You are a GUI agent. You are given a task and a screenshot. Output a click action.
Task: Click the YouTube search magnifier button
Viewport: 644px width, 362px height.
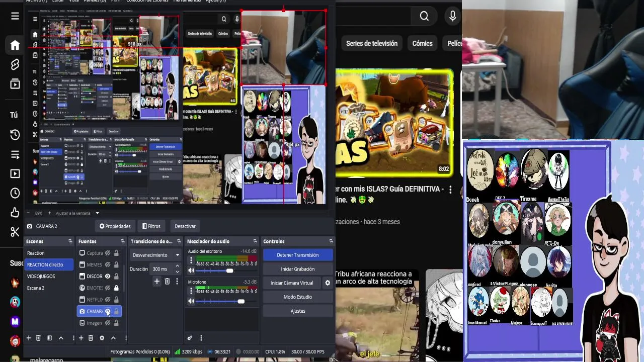(x=424, y=17)
